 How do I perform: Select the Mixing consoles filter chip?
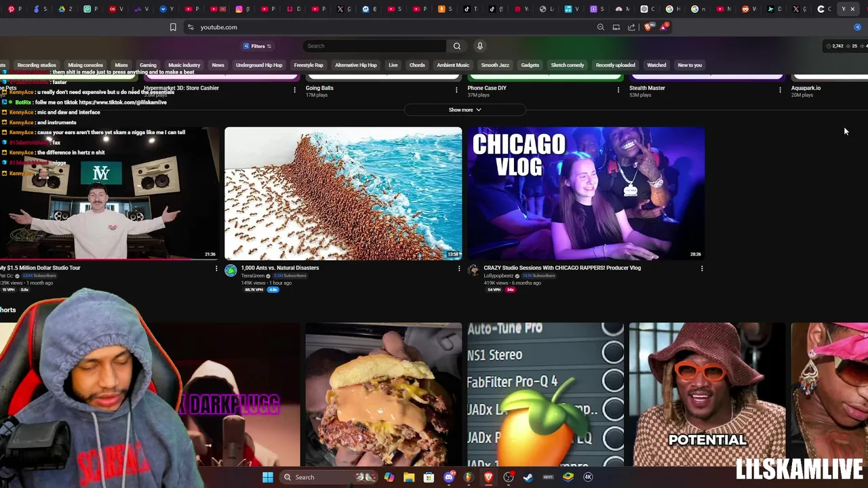85,65
